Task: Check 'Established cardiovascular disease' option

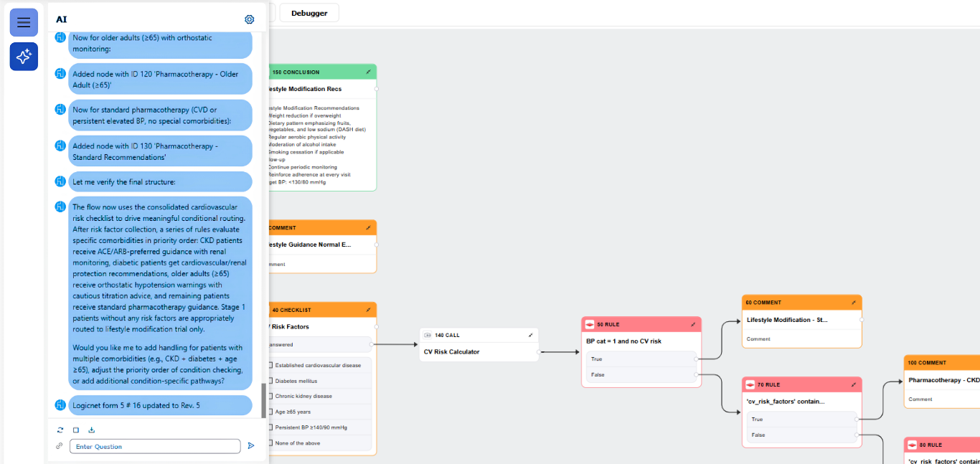Action: tap(270, 365)
